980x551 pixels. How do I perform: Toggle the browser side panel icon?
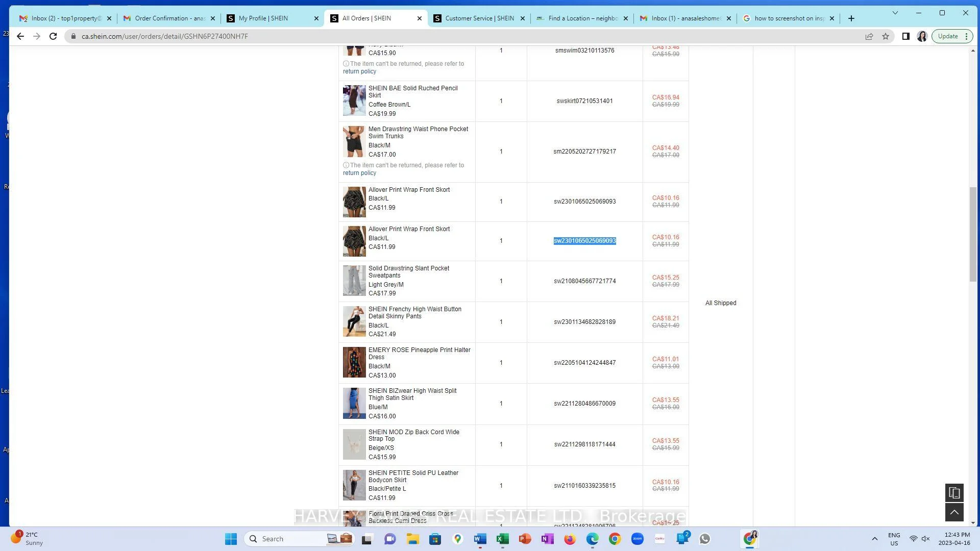tap(905, 36)
